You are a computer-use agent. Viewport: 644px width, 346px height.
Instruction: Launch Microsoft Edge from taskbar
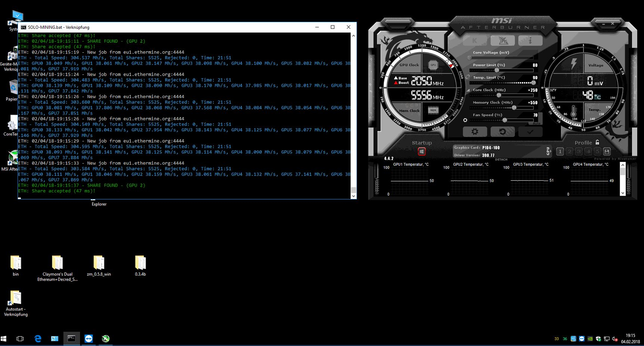(x=38, y=339)
